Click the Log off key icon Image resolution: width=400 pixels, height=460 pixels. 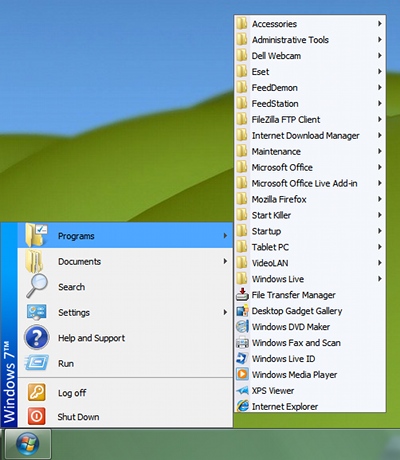(x=37, y=392)
